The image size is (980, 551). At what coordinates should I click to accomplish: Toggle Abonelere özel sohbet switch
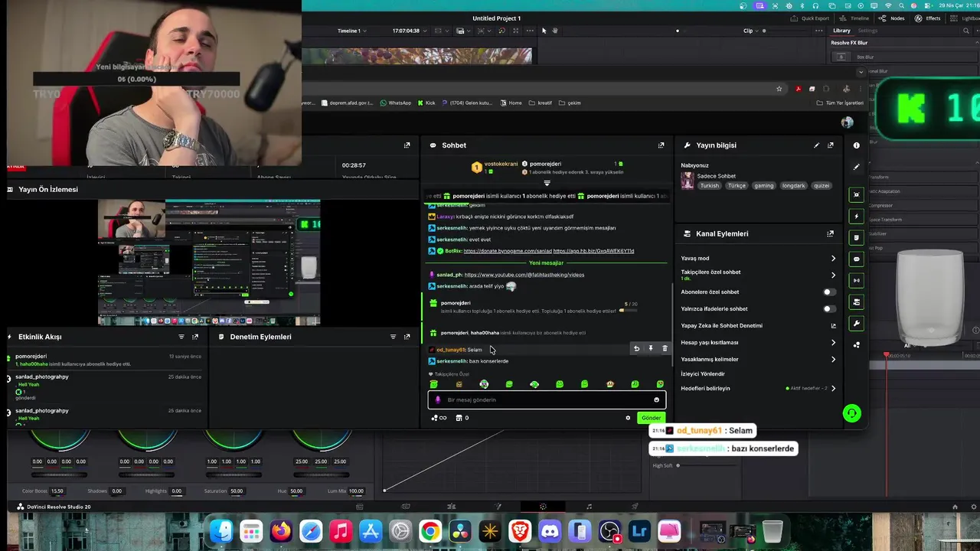coord(829,292)
